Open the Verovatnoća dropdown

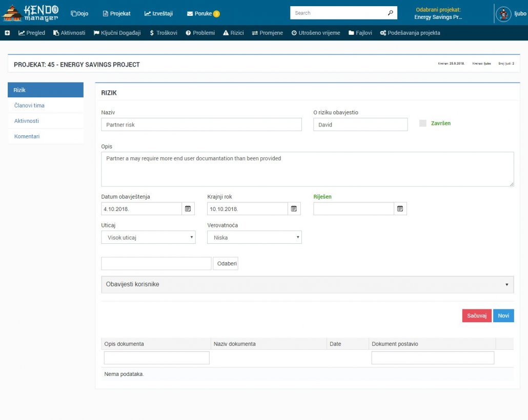point(254,237)
